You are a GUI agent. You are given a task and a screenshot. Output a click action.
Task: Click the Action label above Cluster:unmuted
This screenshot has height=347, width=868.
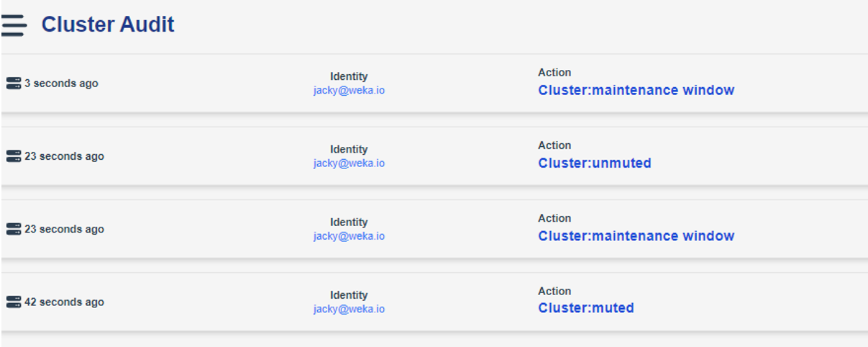pyautogui.click(x=554, y=145)
